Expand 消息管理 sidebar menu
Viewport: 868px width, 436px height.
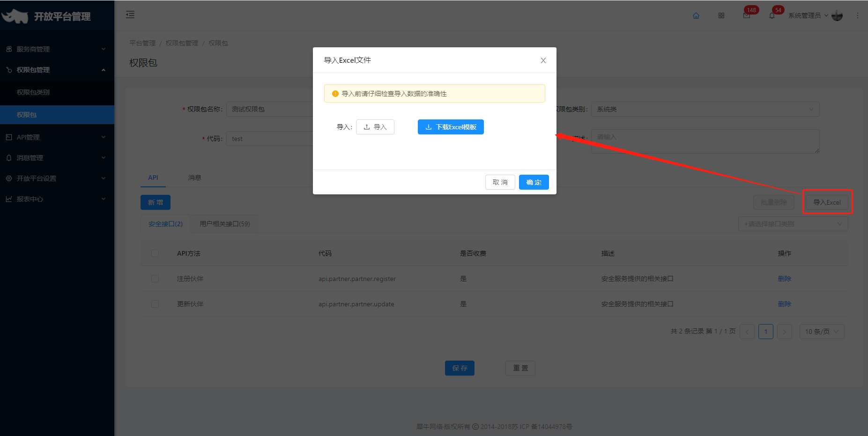tap(57, 158)
